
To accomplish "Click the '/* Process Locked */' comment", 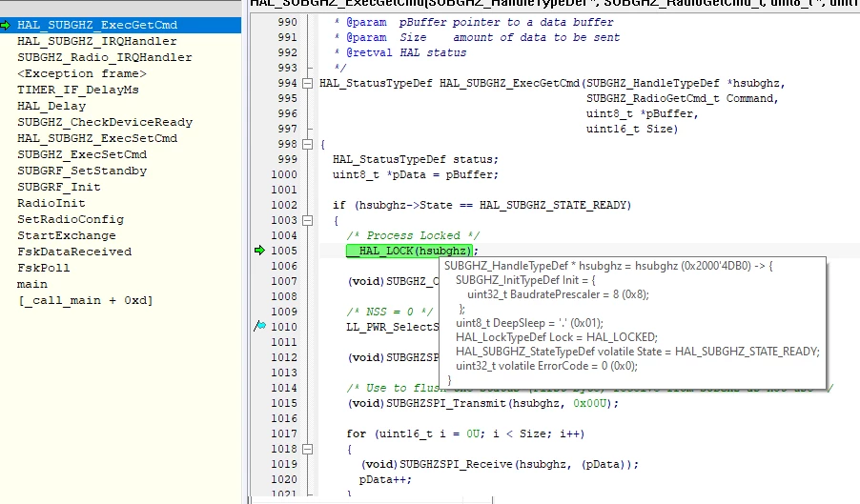I will pos(413,235).
